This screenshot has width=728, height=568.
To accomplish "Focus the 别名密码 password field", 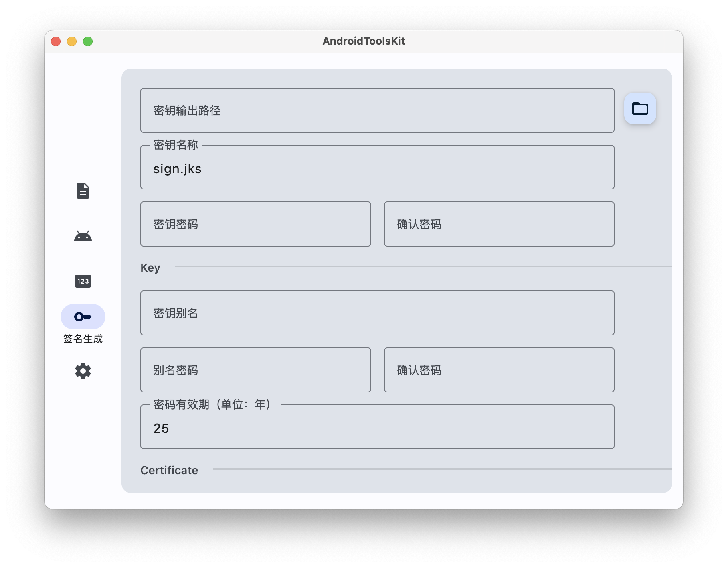I will [256, 370].
